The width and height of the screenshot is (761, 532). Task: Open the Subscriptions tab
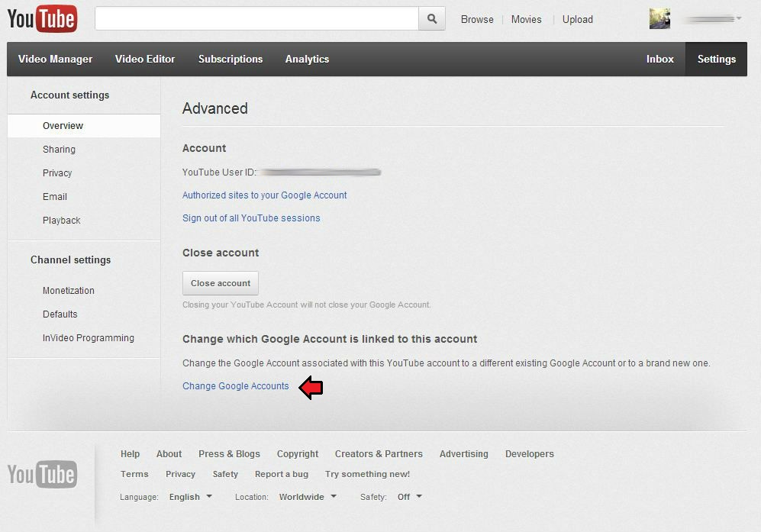point(231,59)
